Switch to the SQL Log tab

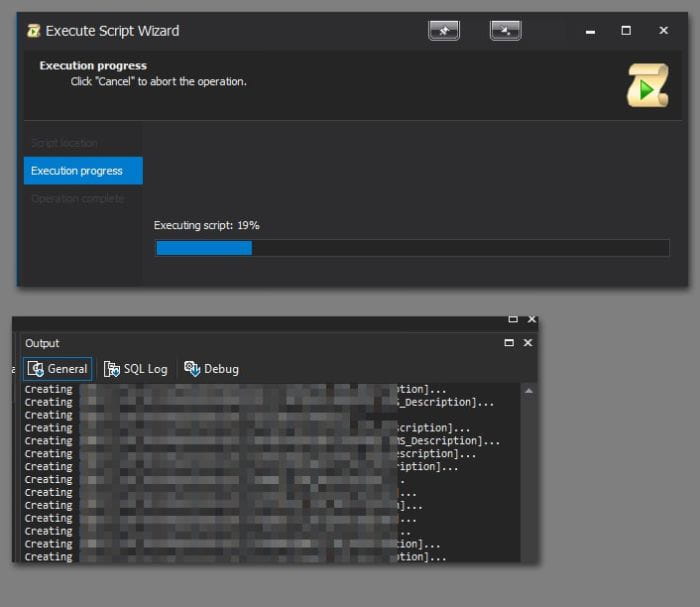click(136, 369)
